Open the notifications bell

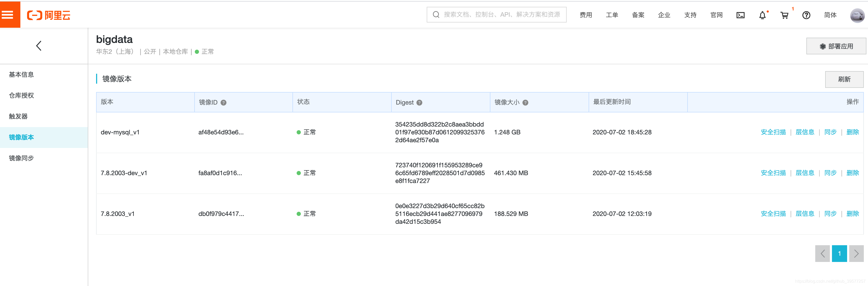click(762, 15)
